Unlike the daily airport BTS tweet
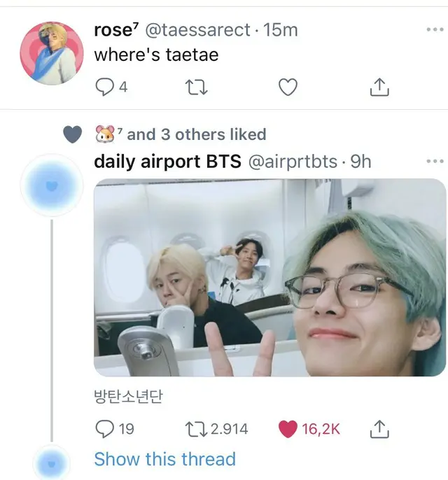The width and height of the screenshot is (448, 480). click(288, 429)
